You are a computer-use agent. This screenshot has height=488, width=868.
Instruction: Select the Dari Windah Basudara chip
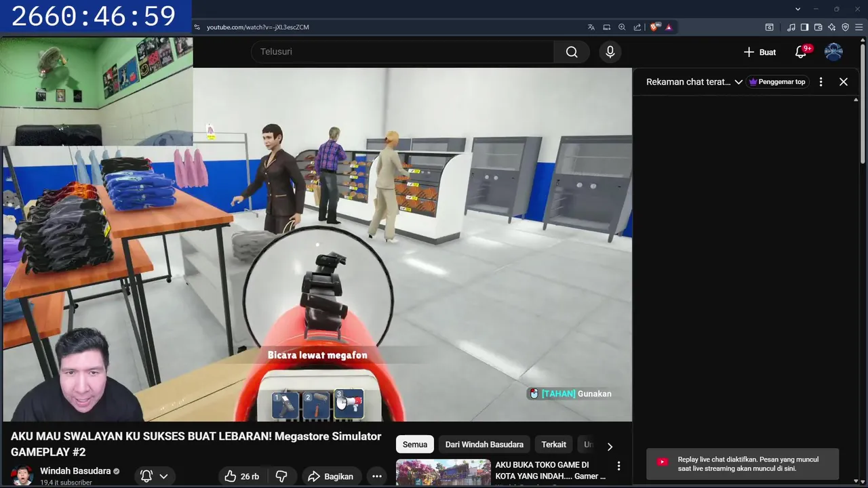pyautogui.click(x=484, y=445)
